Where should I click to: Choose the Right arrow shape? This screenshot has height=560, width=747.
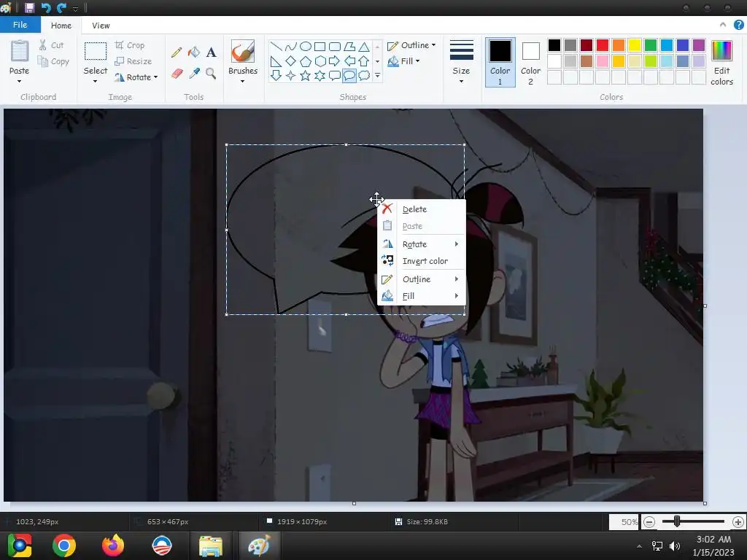point(334,61)
